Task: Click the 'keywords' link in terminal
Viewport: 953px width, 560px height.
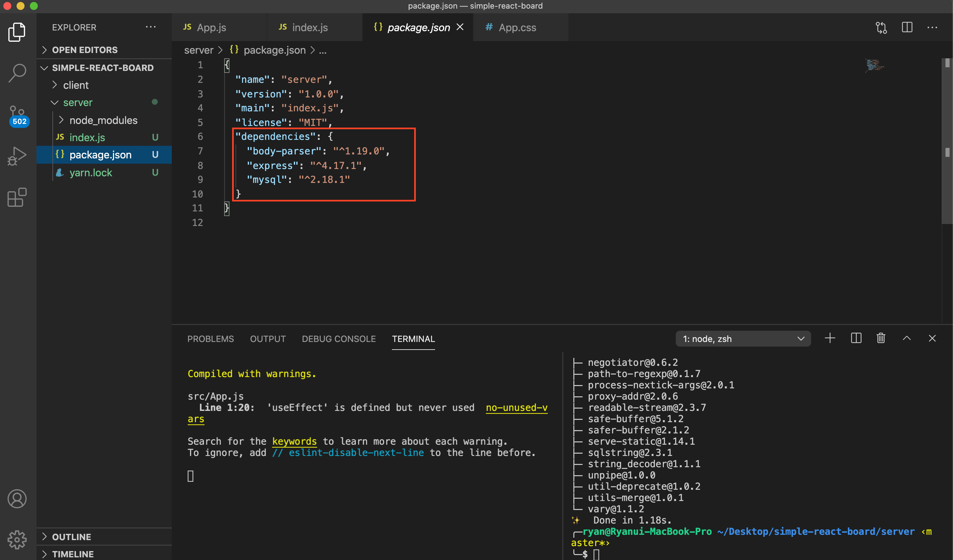Action: pos(294,441)
